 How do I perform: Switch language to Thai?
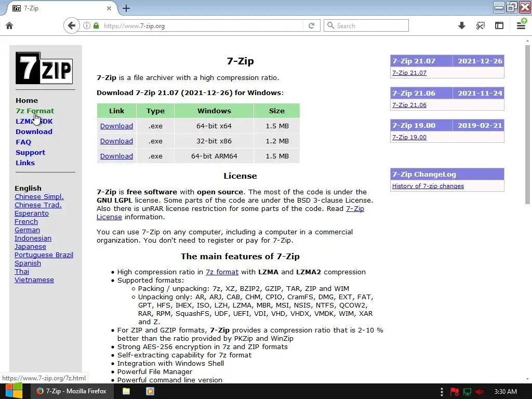click(x=22, y=271)
